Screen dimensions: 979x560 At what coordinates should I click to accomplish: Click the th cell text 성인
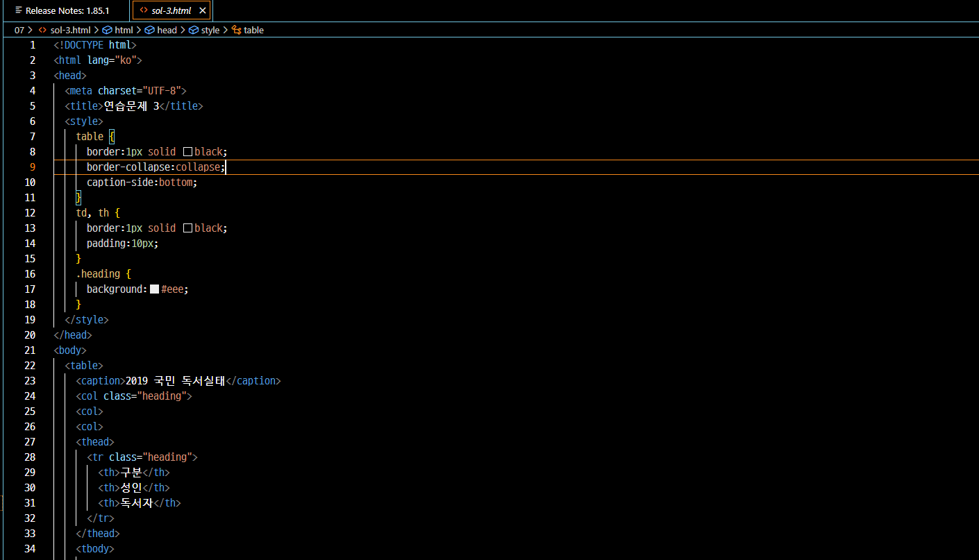point(131,488)
